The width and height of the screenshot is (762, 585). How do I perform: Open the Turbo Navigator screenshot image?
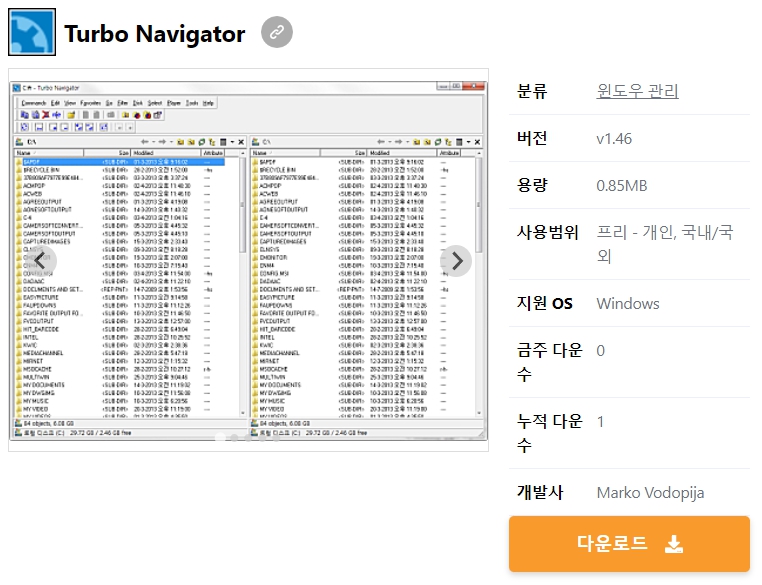248,260
